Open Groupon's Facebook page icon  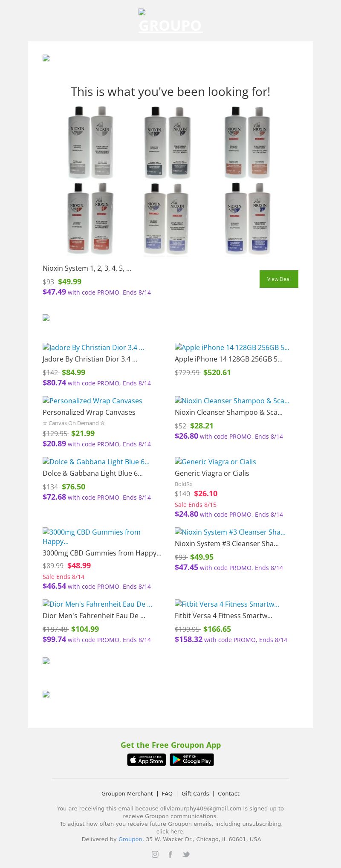click(x=170, y=854)
